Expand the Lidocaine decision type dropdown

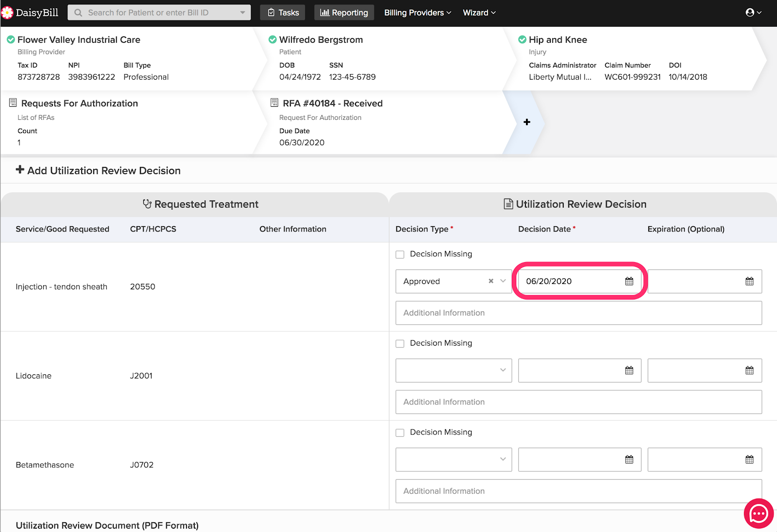tap(503, 370)
